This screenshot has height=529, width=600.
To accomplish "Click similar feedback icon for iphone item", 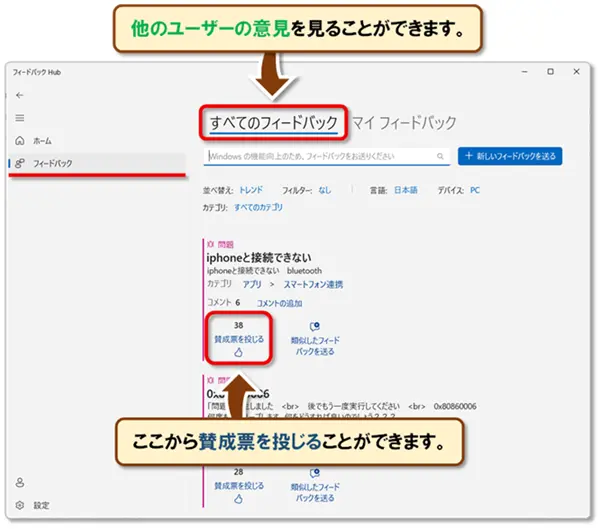I will pyautogui.click(x=315, y=327).
